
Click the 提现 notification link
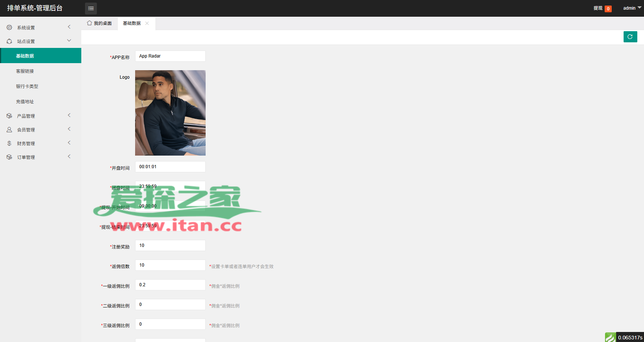coord(598,8)
